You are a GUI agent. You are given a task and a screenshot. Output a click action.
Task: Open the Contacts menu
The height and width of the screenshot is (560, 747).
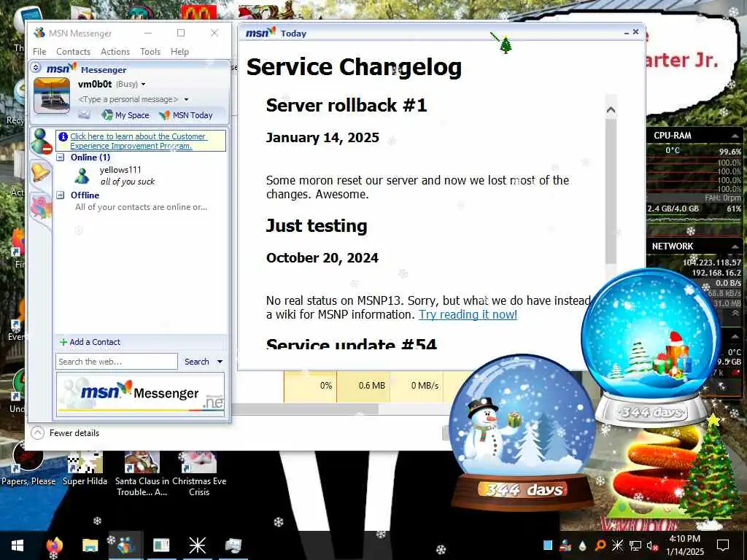click(73, 52)
